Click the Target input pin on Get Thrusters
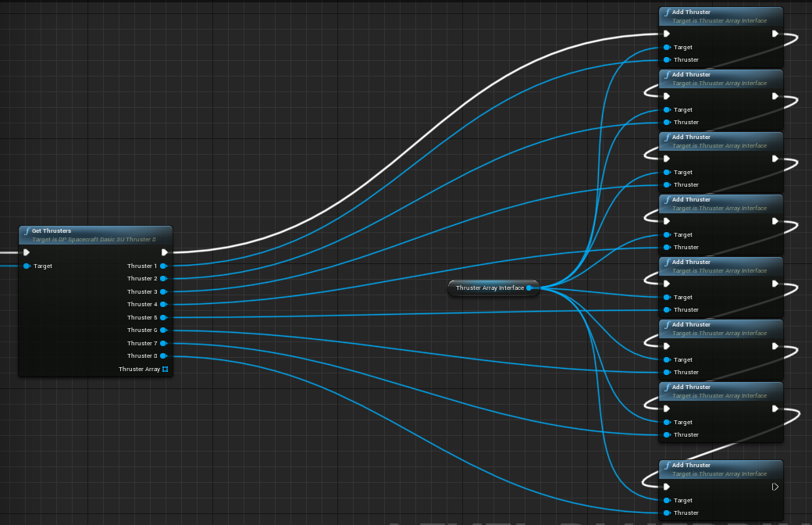The image size is (812, 525). (x=27, y=266)
